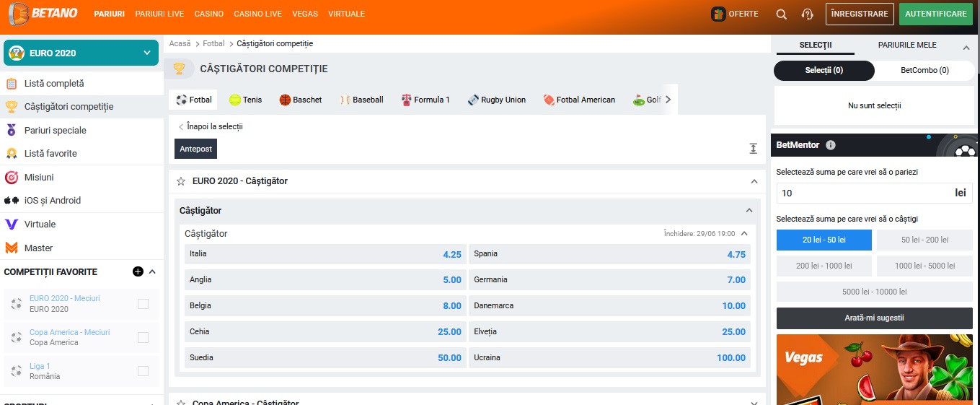Screen dimensions: 980x405
Task: Bet on Spania at odds 4.75
Action: tap(610, 254)
